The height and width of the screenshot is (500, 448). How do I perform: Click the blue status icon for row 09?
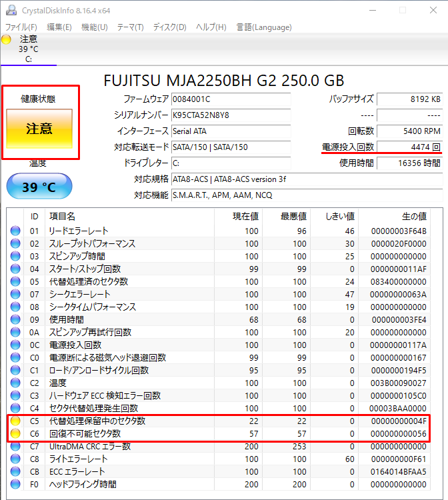coord(15,319)
